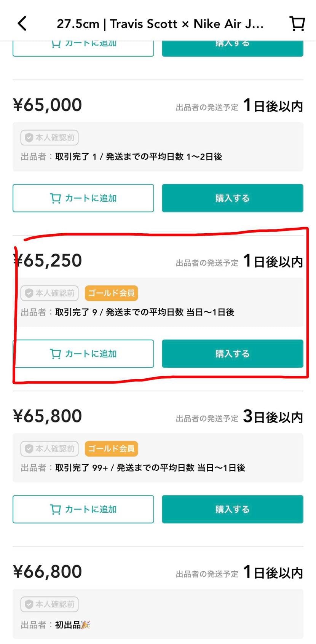
Task: Open the shopping cart from the header
Action: tap(297, 24)
